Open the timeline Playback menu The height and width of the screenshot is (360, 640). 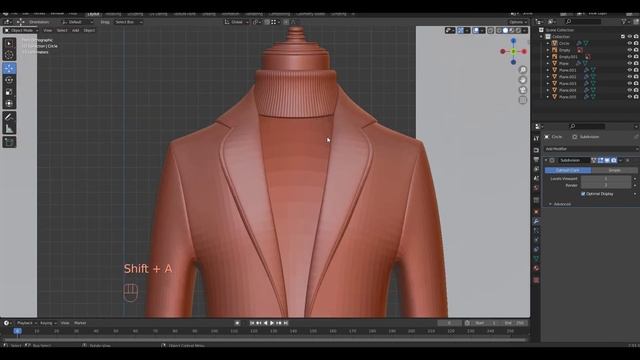[x=25, y=323]
